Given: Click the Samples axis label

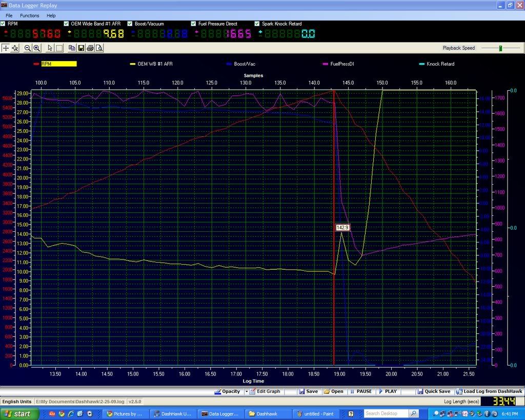Looking at the screenshot, I should click(253, 75).
